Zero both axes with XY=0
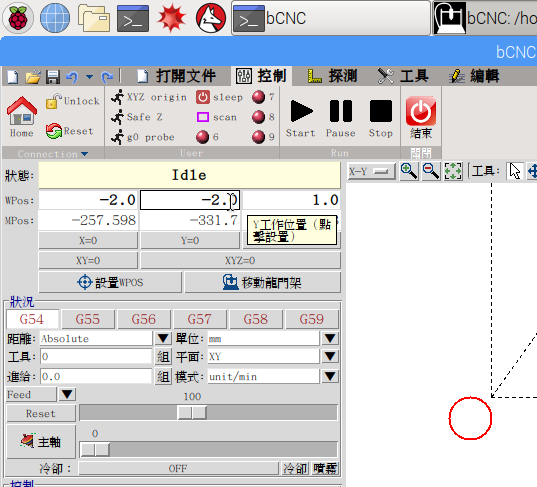This screenshot has height=487, width=537. point(88,261)
